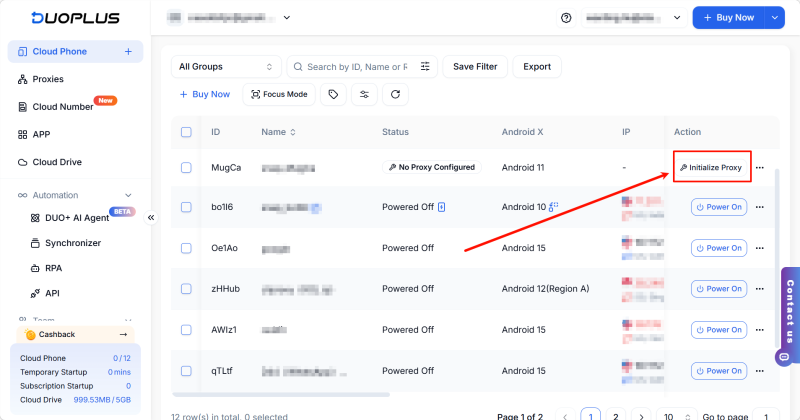Check the box for MugCa row
The width and height of the screenshot is (800, 420).
(x=186, y=167)
